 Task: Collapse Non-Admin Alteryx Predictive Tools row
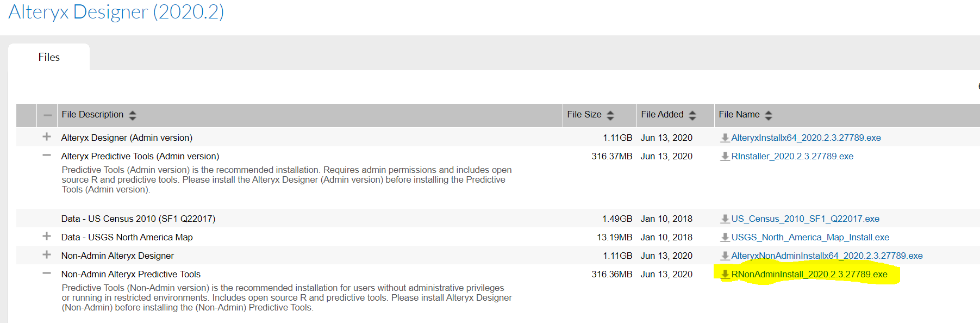pos(47,274)
